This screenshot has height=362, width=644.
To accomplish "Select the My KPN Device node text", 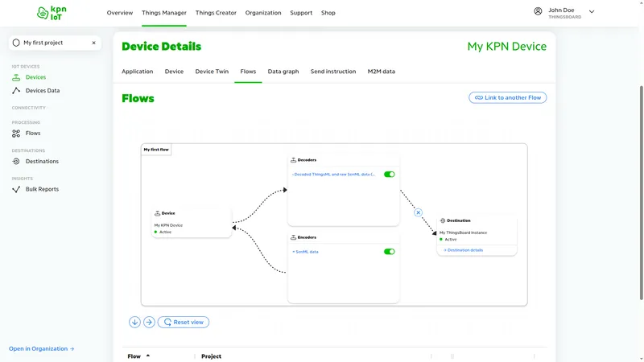I will coord(168,225).
